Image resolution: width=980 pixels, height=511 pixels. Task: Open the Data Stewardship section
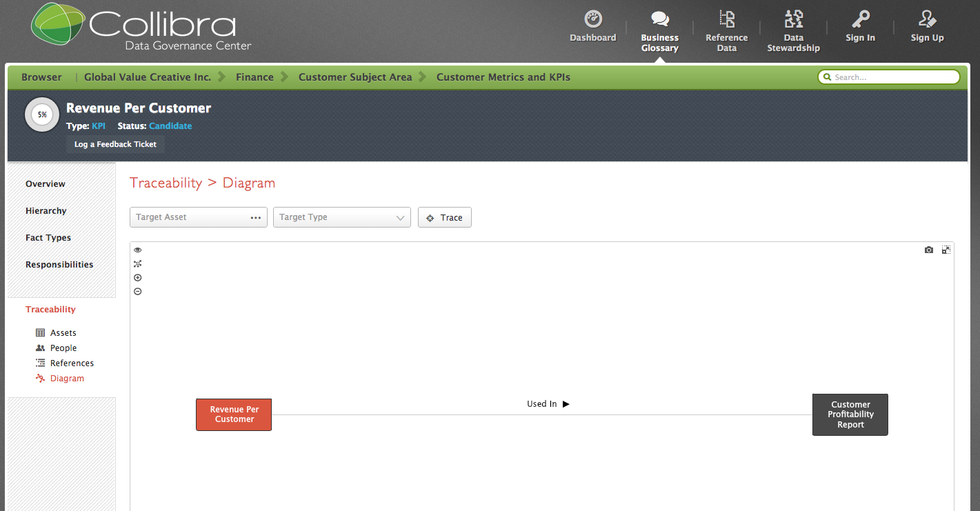(x=794, y=32)
